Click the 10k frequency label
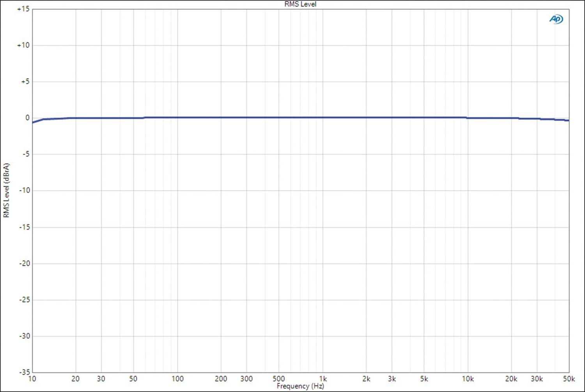Viewport: 585px width, 392px height. pyautogui.click(x=468, y=379)
